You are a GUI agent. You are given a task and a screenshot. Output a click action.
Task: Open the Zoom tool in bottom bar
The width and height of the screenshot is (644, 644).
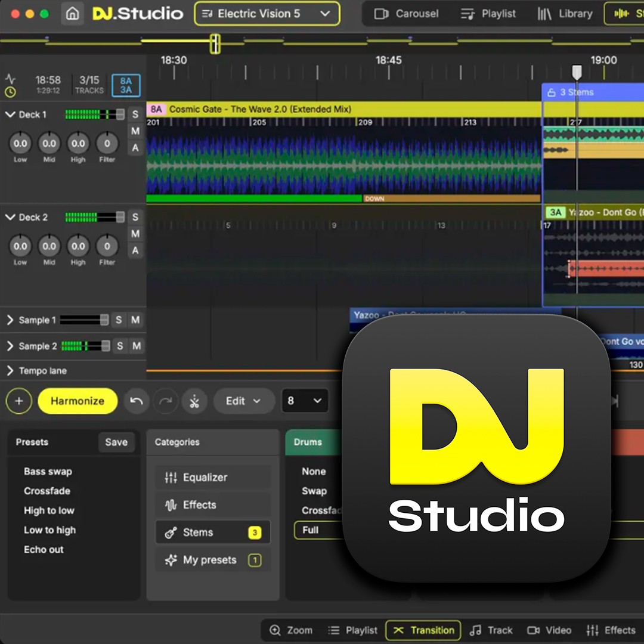pos(291,630)
